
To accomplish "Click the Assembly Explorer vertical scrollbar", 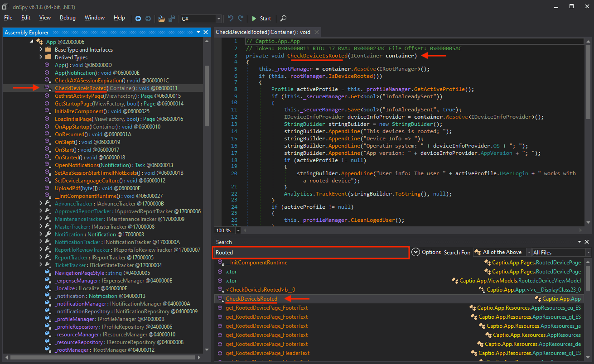I will 207,95.
